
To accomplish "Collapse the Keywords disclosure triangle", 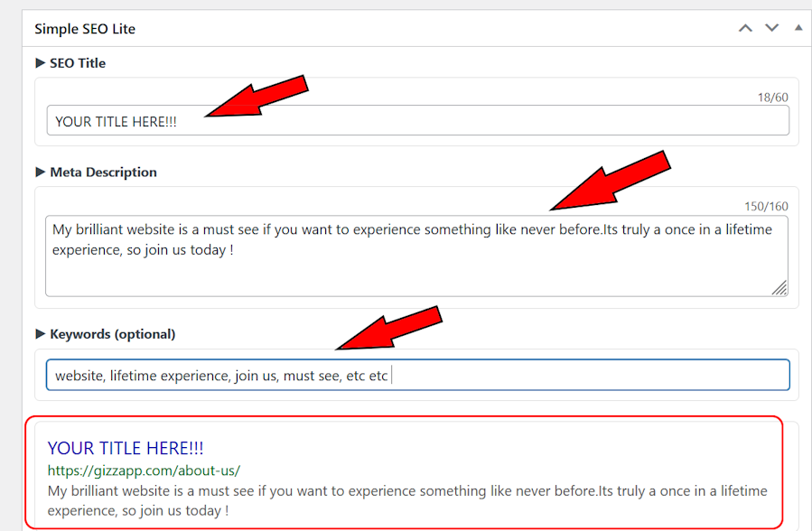I will click(40, 334).
